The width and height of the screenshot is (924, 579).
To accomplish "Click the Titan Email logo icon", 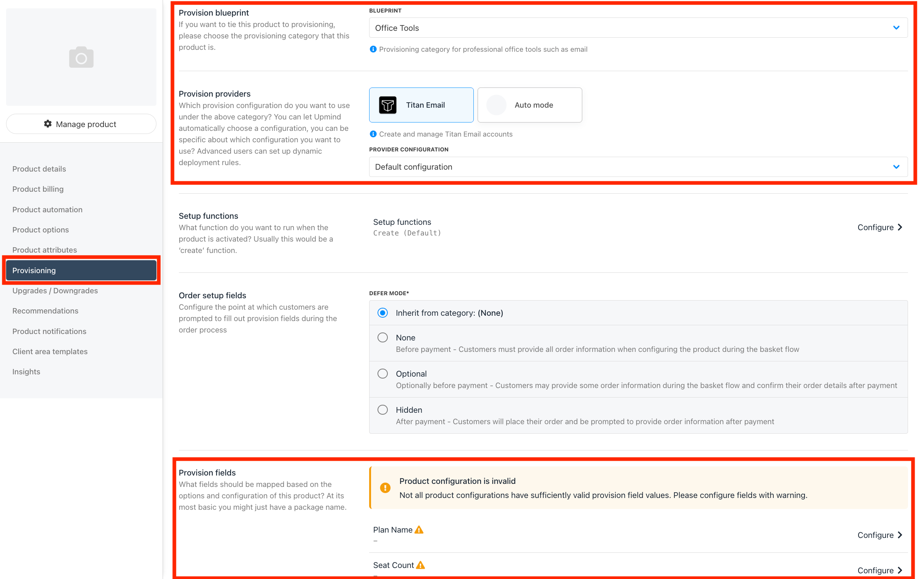I will click(x=387, y=105).
